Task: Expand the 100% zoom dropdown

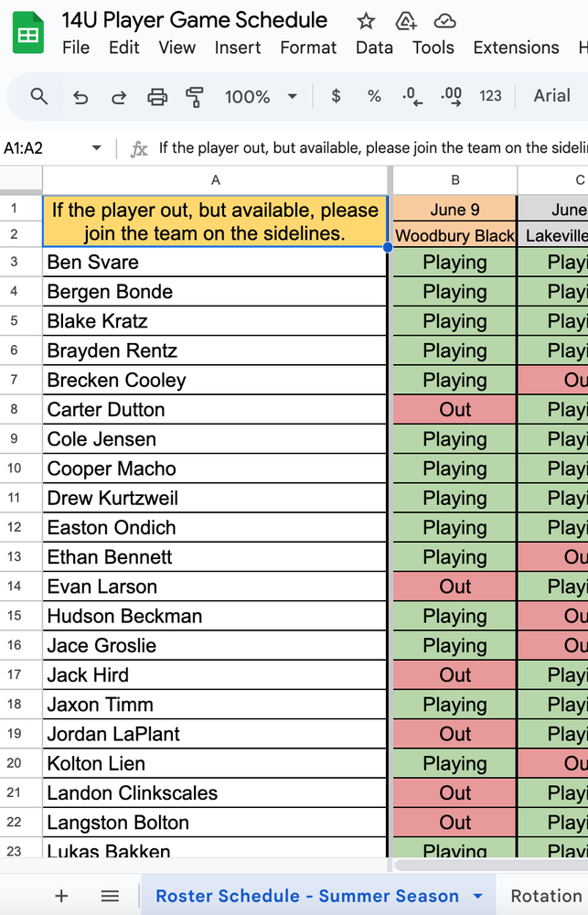Action: (293, 96)
